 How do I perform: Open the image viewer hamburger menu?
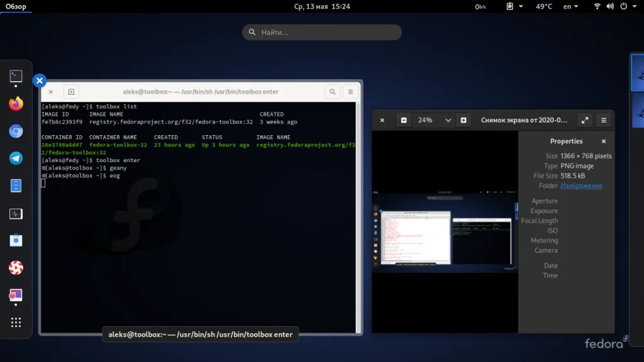(x=603, y=120)
